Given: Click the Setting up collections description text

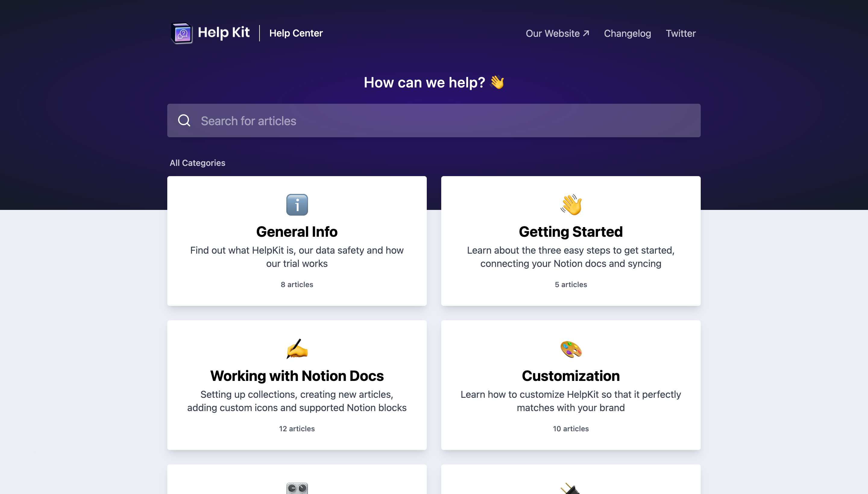Looking at the screenshot, I should point(297,401).
